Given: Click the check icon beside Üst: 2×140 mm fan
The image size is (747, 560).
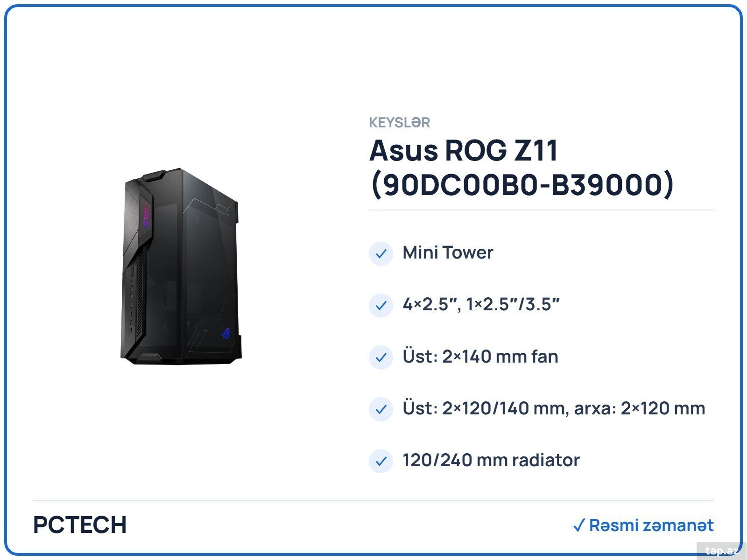Looking at the screenshot, I should click(381, 357).
